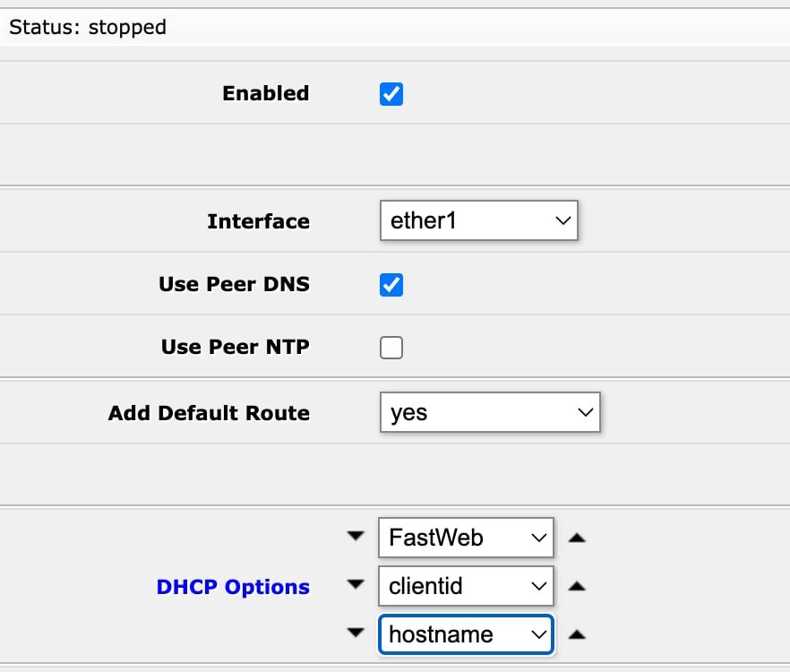
Task: Click the Add Default Route label
Action: (x=209, y=413)
